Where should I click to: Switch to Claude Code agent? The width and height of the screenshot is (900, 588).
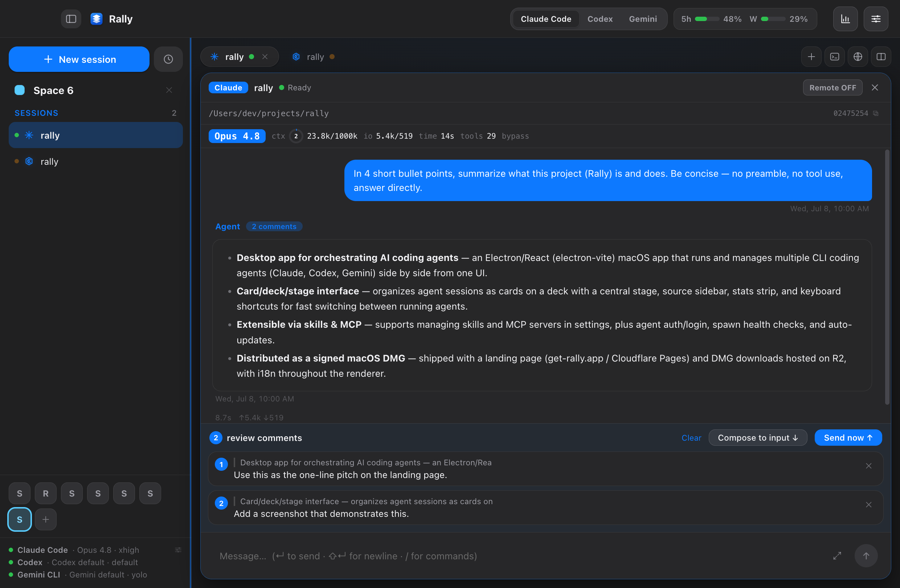[x=546, y=19]
